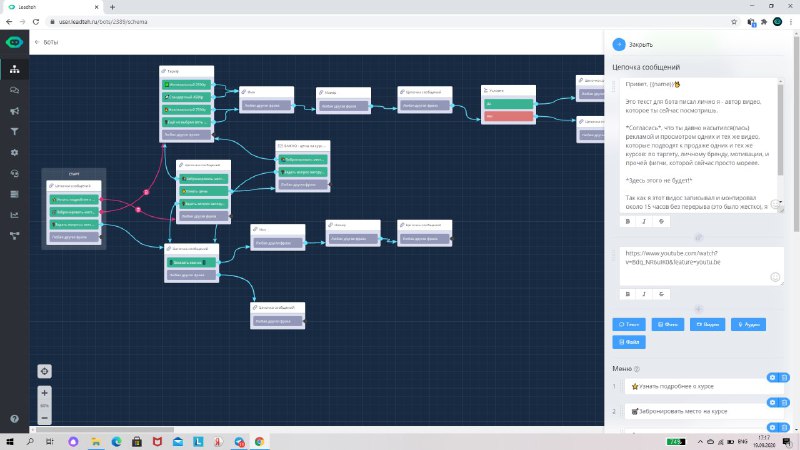
Task: Open settings gear for menu item 1
Action: pyautogui.click(x=772, y=378)
